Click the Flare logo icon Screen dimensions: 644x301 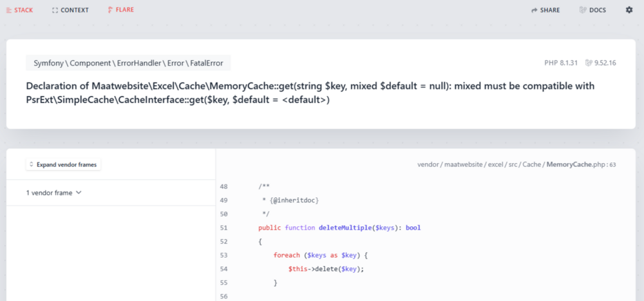click(110, 10)
